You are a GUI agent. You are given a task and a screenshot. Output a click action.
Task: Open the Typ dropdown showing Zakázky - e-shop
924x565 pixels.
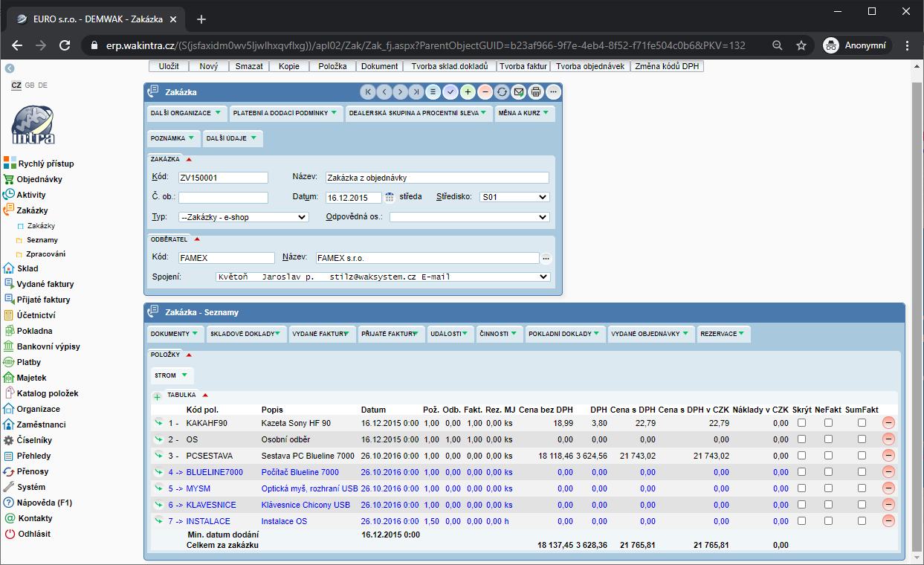(243, 217)
